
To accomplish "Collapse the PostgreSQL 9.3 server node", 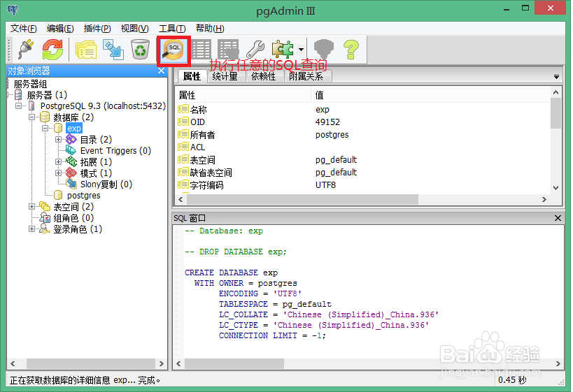I will coord(19,106).
